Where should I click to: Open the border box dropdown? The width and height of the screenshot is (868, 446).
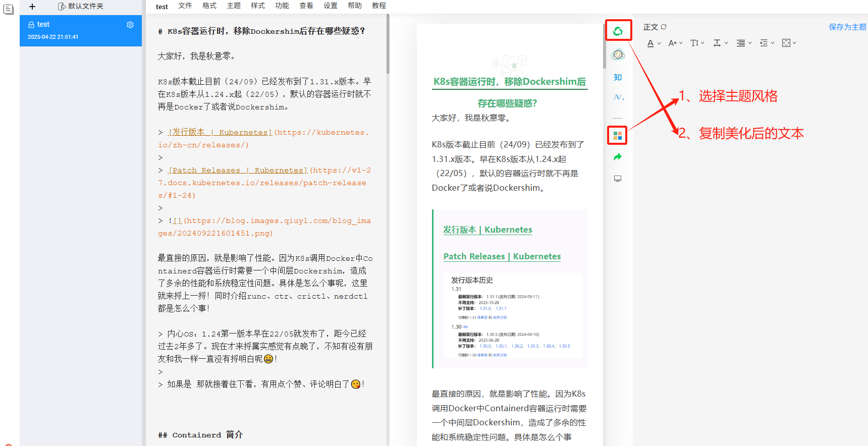click(x=789, y=43)
